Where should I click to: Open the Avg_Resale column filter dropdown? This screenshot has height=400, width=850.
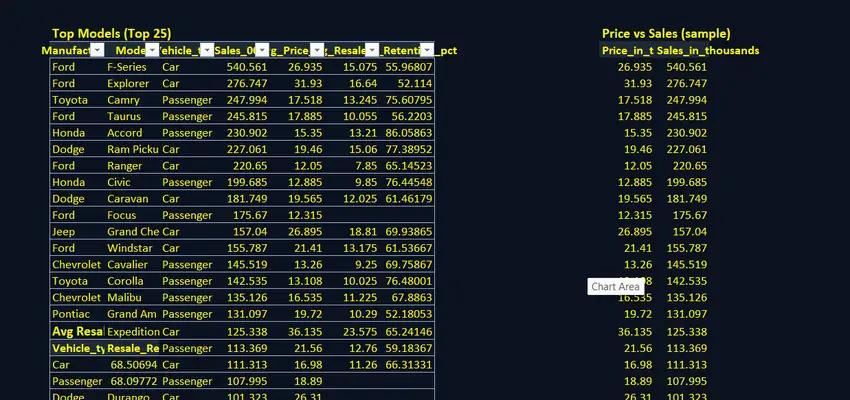click(372, 50)
